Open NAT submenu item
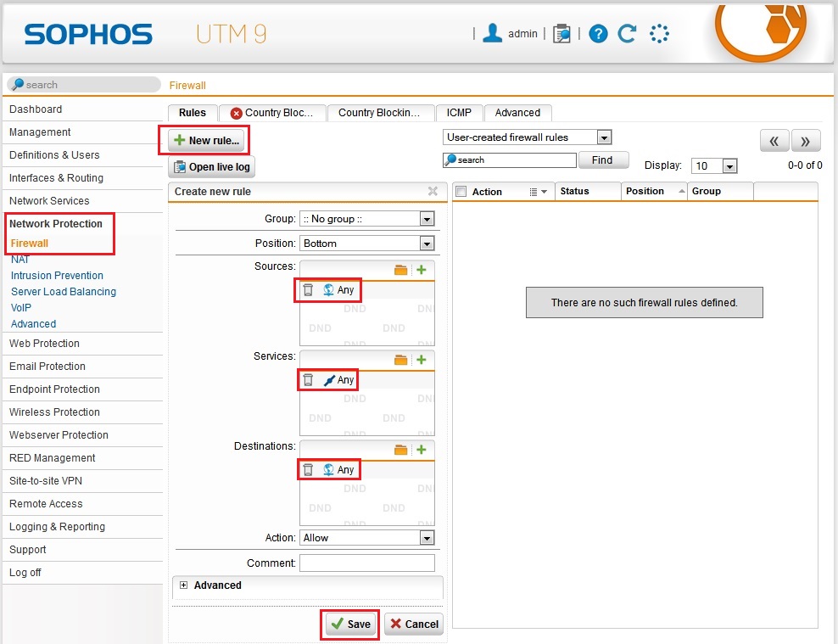Screen dimensions: 838x644 20,259
